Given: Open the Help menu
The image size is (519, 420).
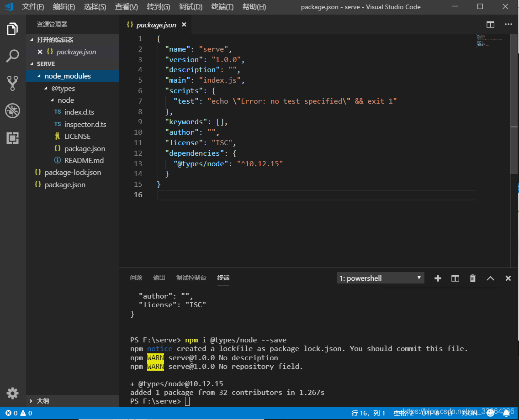Looking at the screenshot, I should coord(254,7).
